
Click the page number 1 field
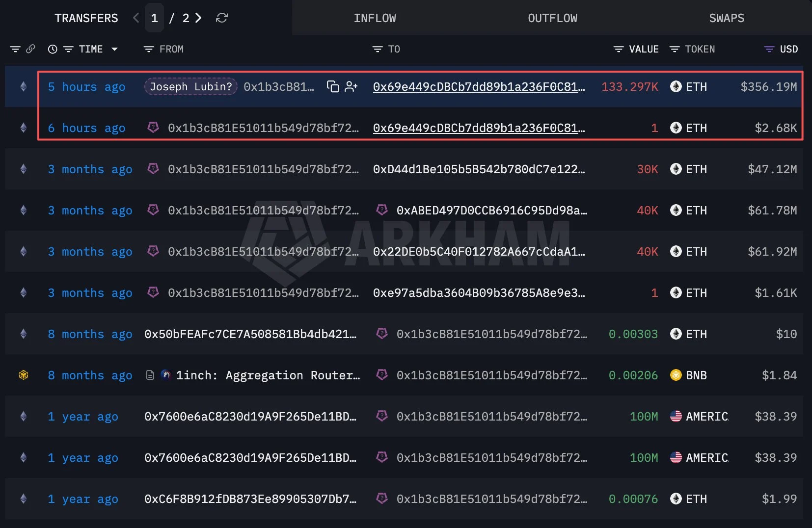click(154, 18)
